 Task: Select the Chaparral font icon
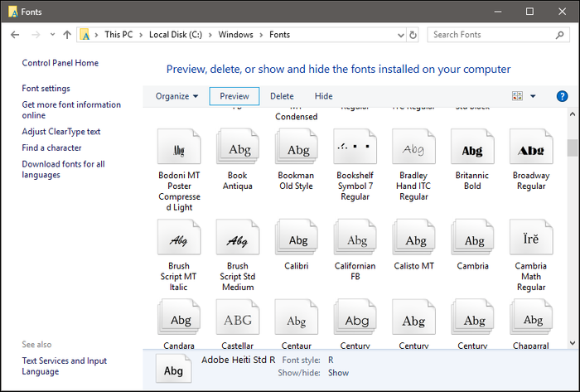[x=531, y=317]
